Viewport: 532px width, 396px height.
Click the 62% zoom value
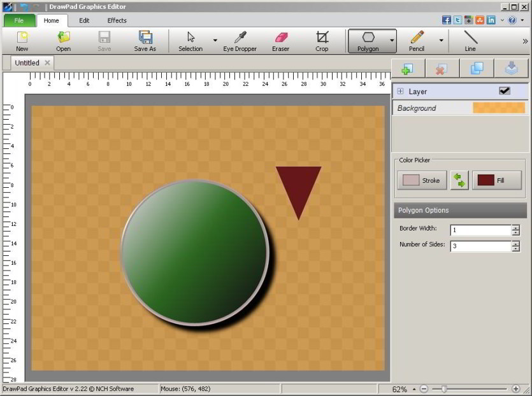[399, 389]
